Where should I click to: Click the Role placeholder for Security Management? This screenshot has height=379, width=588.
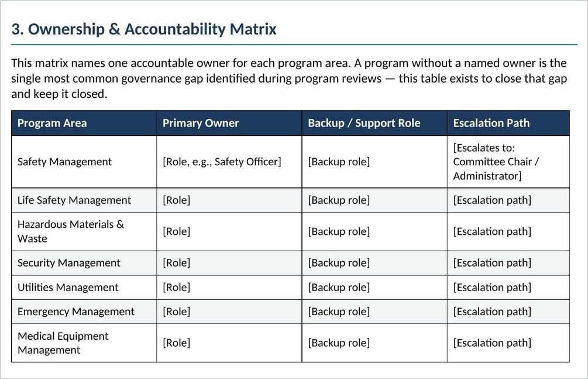click(176, 263)
